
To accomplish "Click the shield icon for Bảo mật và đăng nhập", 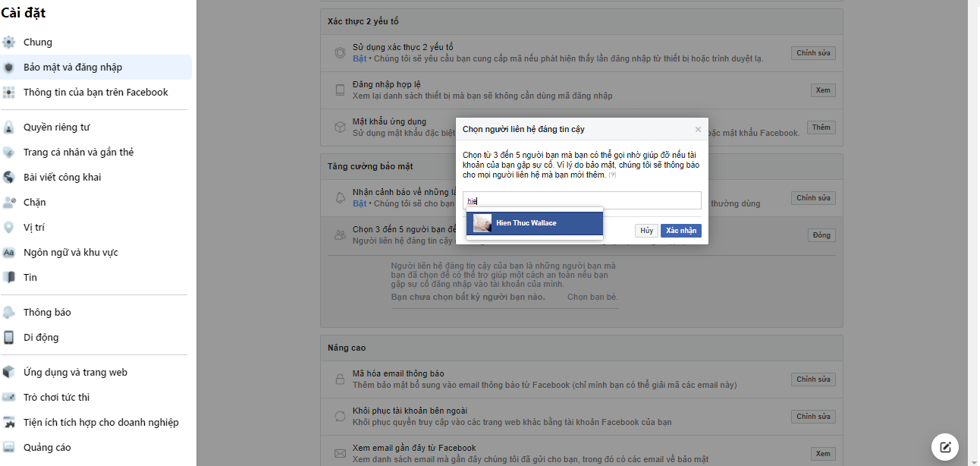I will 8,68.
